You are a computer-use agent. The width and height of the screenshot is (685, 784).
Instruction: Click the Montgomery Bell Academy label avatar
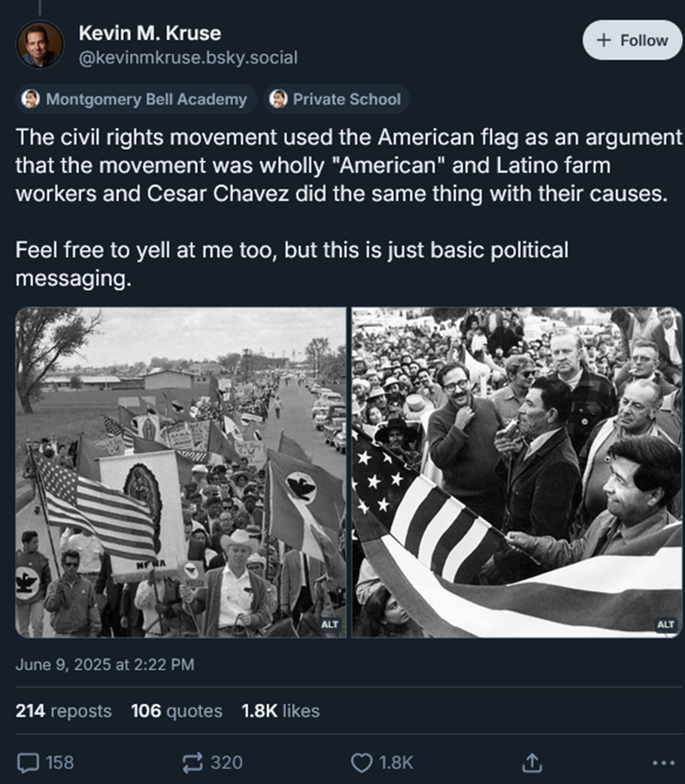[x=31, y=99]
